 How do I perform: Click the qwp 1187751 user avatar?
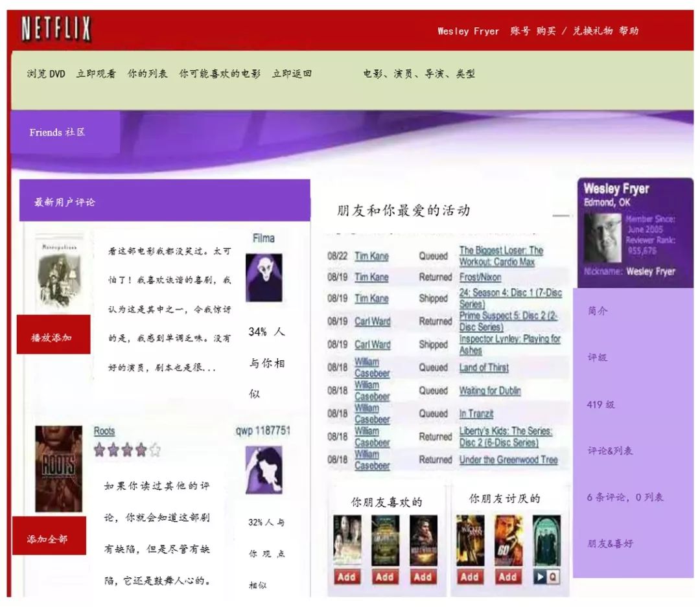[x=264, y=470]
